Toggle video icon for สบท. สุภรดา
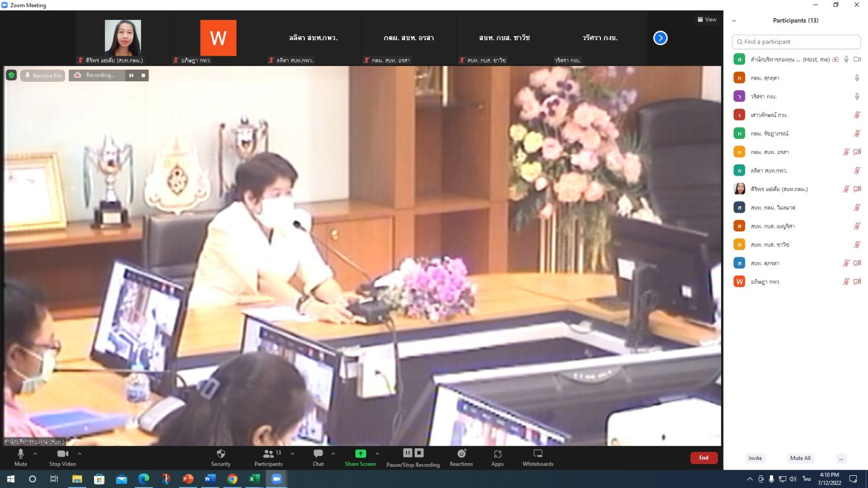The height and width of the screenshot is (488, 868). [857, 263]
